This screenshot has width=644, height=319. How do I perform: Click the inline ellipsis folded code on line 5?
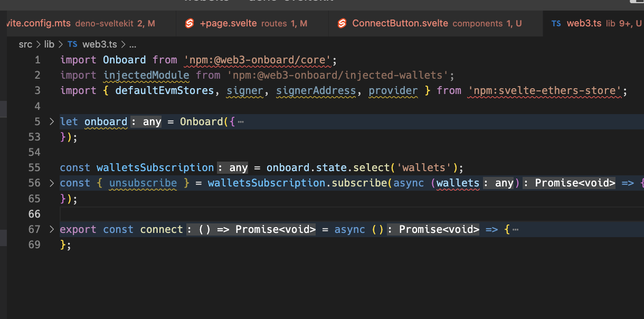(x=241, y=121)
